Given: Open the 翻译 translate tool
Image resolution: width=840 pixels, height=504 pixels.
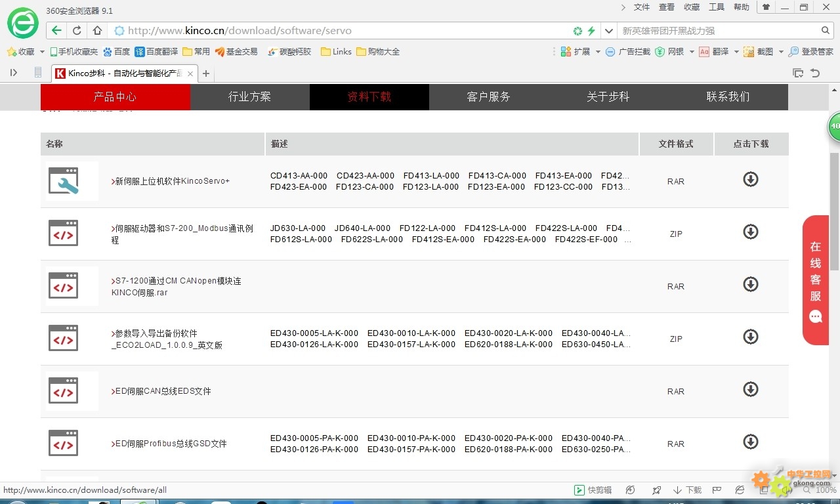Looking at the screenshot, I should [714, 51].
